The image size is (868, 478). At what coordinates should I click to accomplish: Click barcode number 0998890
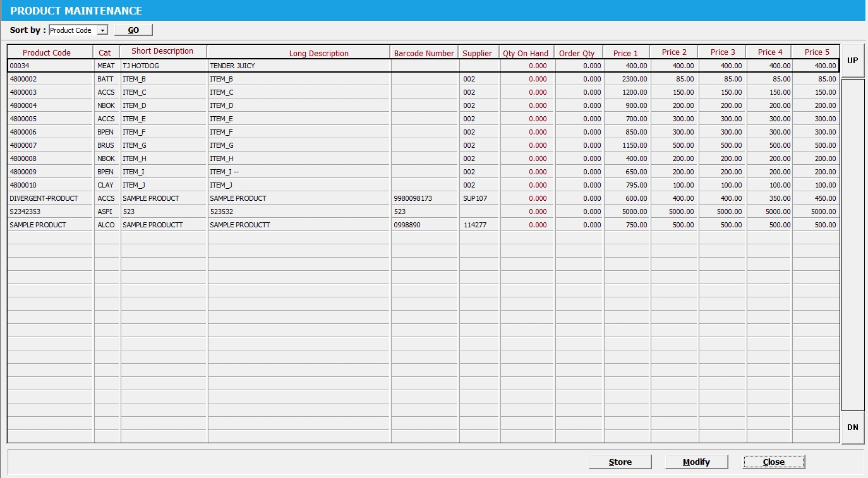[x=425, y=225]
